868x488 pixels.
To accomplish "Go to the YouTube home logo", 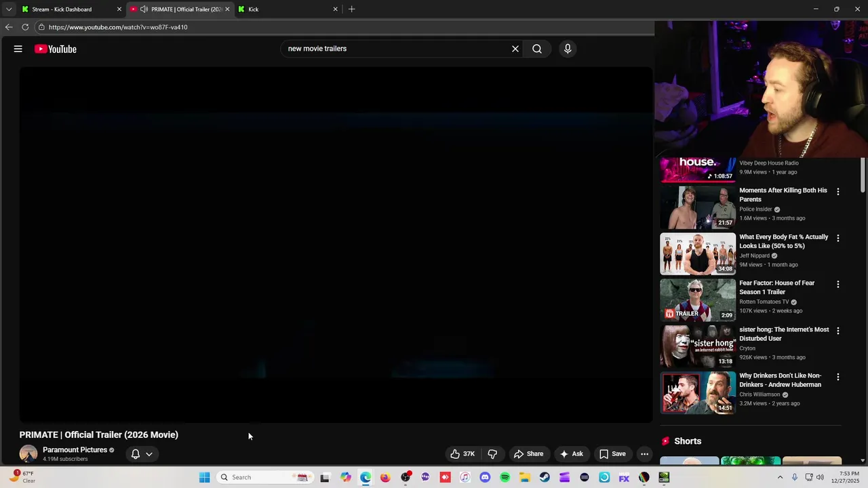I will 56,49.
